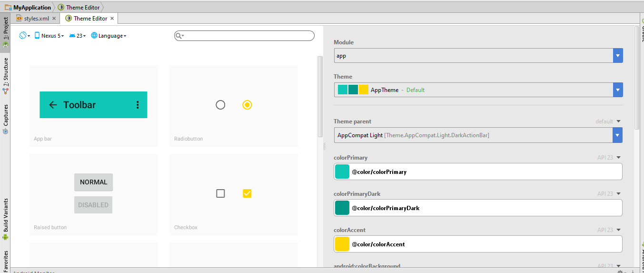Click the attributes panel vertical scrollbar

637,79
